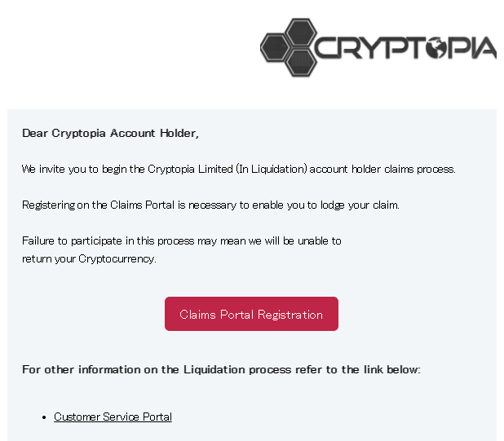The width and height of the screenshot is (504, 441).
Task: Click the Cryptopia hexagon logo icon
Action: pos(289,47)
